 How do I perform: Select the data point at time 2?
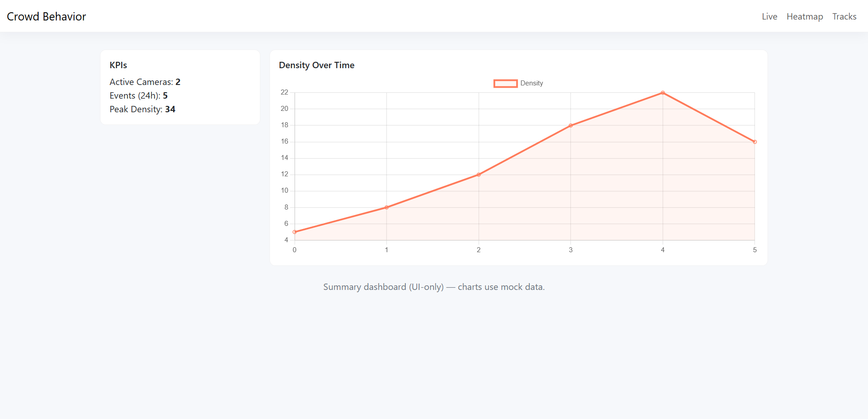(x=479, y=174)
